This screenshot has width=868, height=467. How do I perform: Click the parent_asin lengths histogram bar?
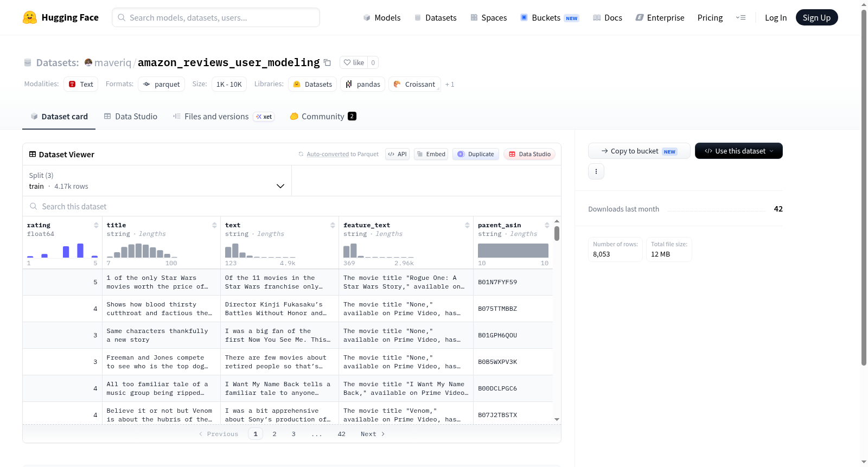point(513,250)
